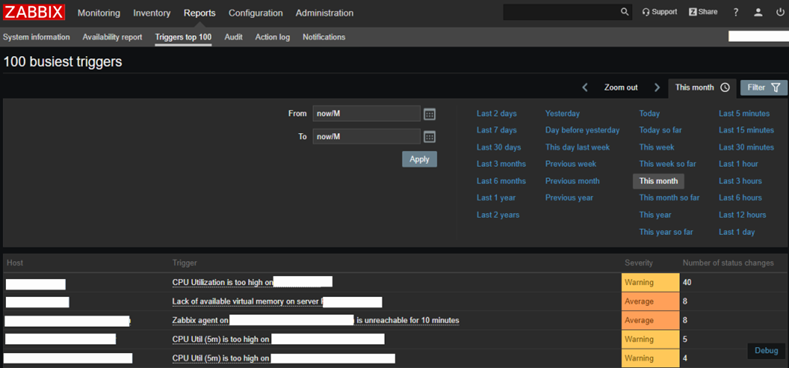The image size is (789, 368).
Task: Select Last 12 hours range
Action: (742, 215)
